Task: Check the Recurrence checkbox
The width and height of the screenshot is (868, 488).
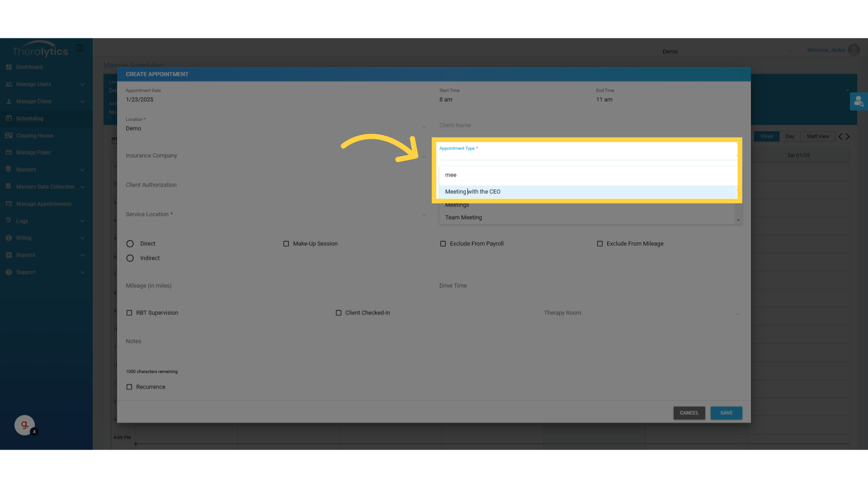Action: click(129, 387)
